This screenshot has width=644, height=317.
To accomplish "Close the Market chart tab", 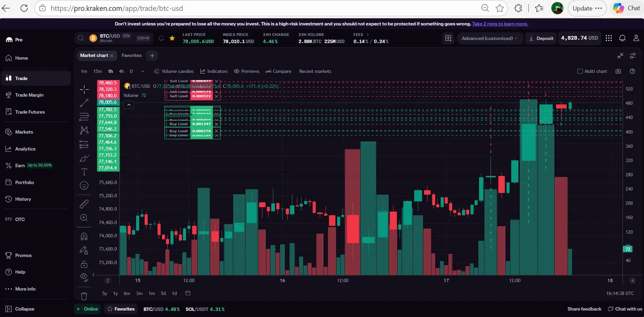I will click(x=112, y=56).
